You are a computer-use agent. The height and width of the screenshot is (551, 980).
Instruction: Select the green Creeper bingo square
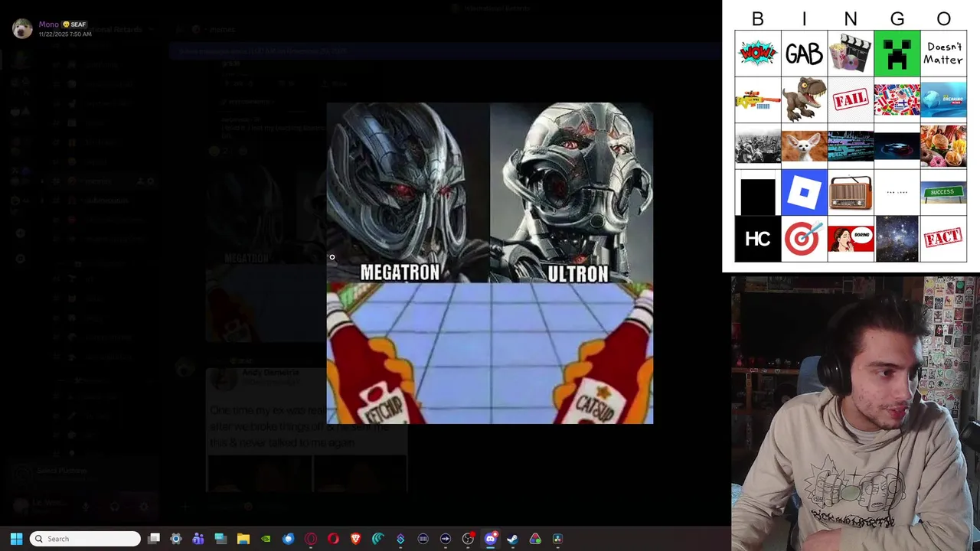point(897,54)
